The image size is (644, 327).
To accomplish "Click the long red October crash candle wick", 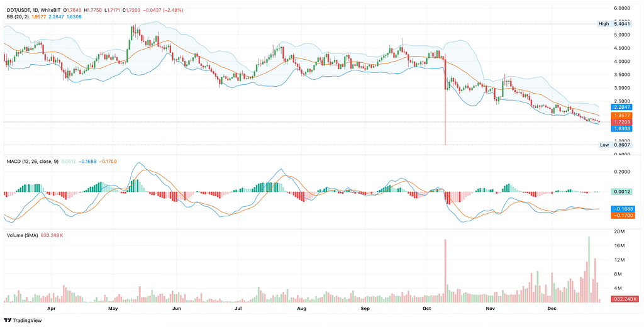I will tap(445, 117).
